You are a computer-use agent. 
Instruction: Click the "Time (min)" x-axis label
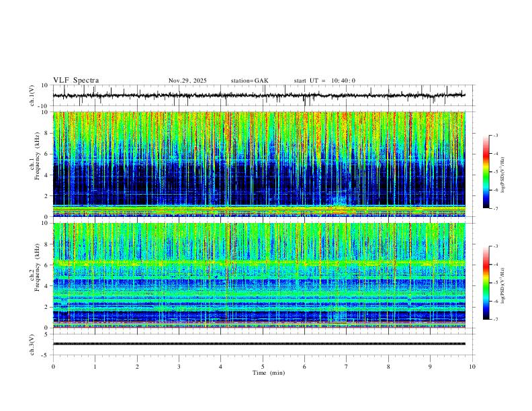[269, 373]
